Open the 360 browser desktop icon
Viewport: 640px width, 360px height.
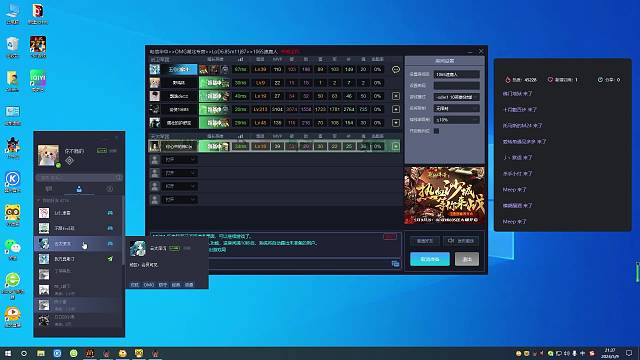(x=13, y=285)
